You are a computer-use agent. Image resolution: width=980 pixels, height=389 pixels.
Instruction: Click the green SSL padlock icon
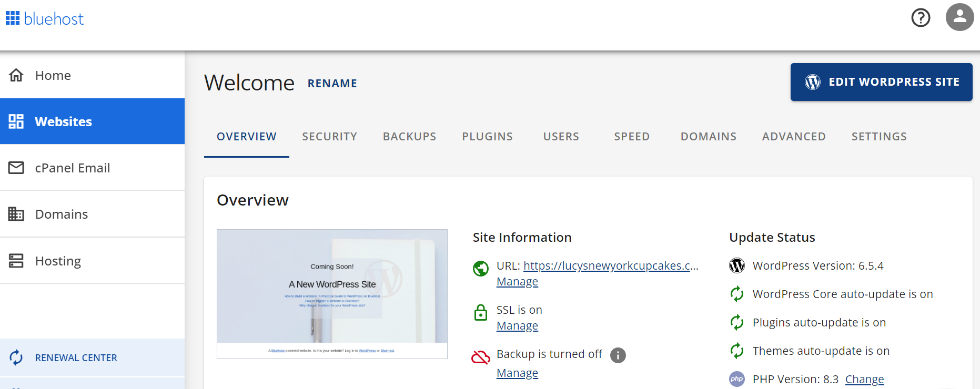pyautogui.click(x=481, y=313)
